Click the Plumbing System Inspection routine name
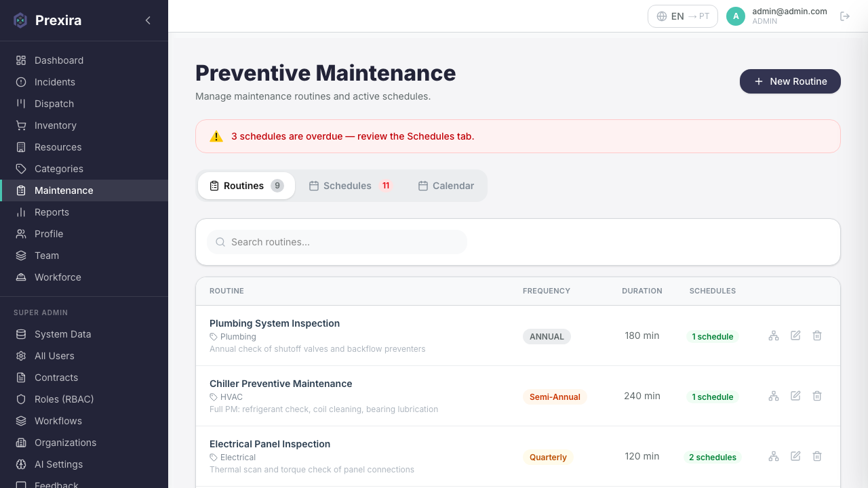This screenshot has width=868, height=488. (275, 323)
